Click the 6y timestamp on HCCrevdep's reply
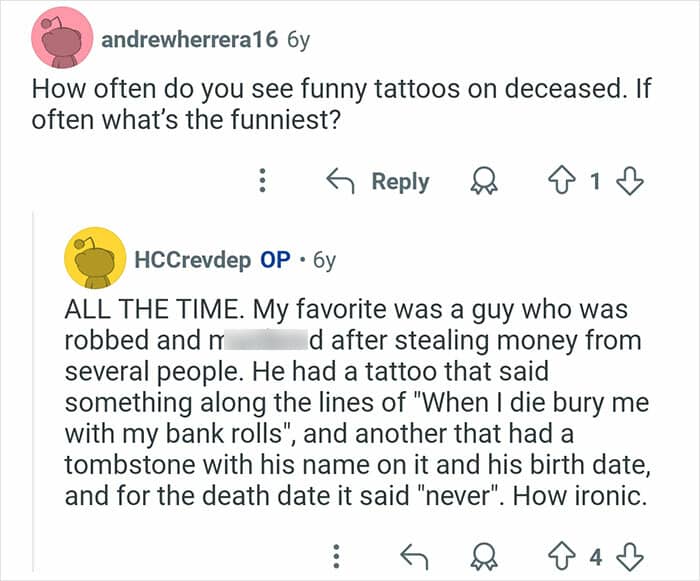The image size is (700, 581). pyautogui.click(x=324, y=260)
